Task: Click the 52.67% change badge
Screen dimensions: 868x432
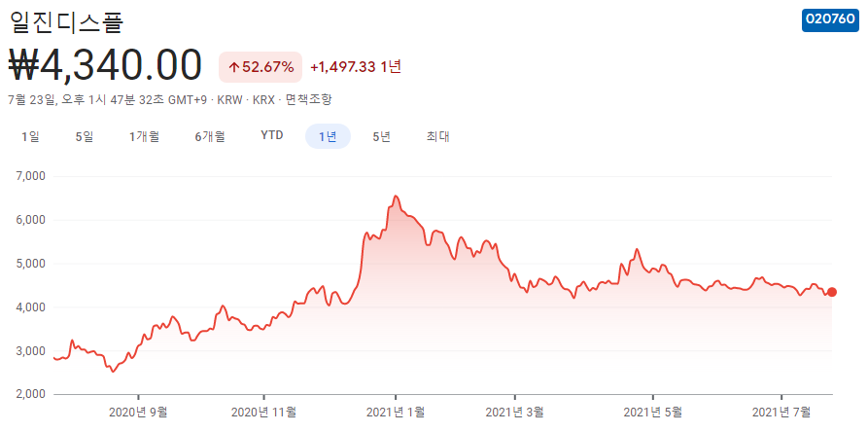Action: 260,67
